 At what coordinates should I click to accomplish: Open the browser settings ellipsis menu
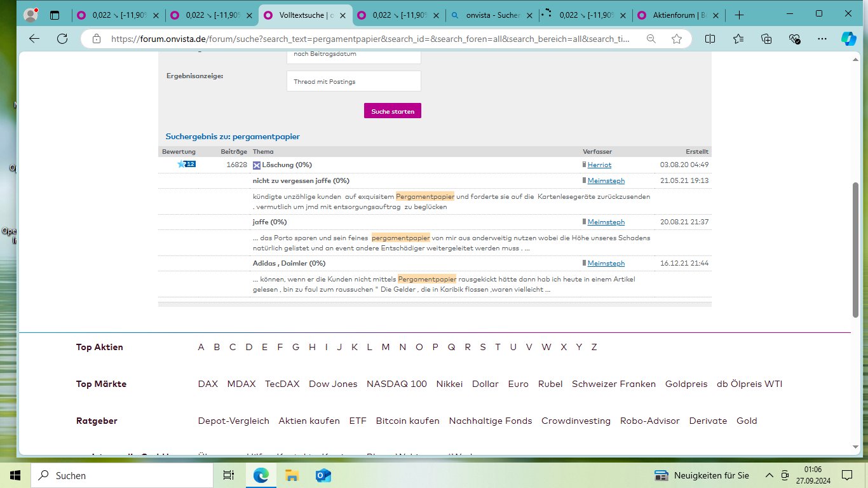(822, 39)
